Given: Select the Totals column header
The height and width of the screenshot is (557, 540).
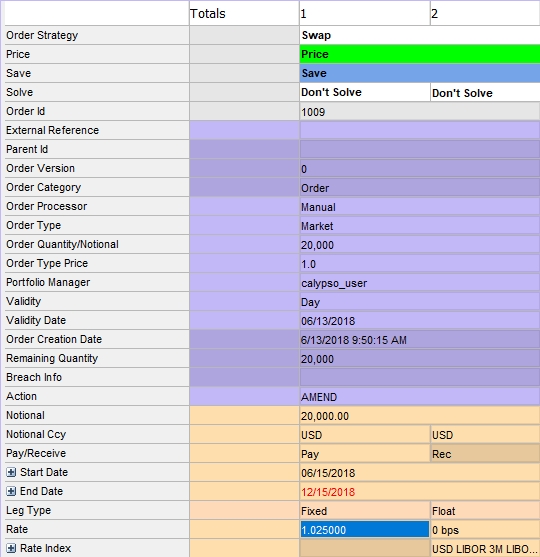Looking at the screenshot, I should coord(244,13).
